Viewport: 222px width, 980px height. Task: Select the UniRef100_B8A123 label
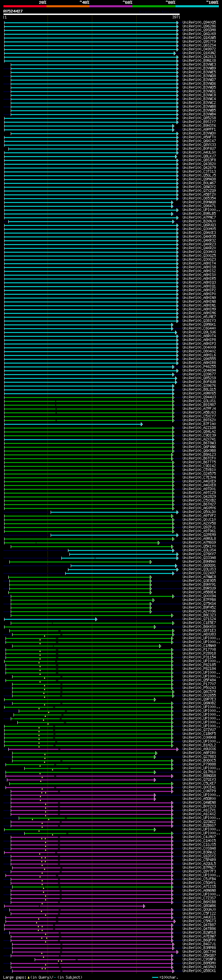(199, 454)
